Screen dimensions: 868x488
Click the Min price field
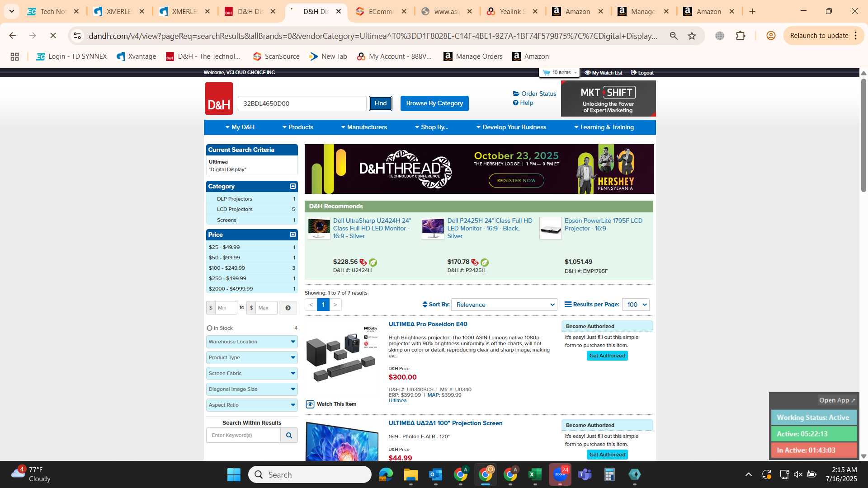click(x=226, y=308)
